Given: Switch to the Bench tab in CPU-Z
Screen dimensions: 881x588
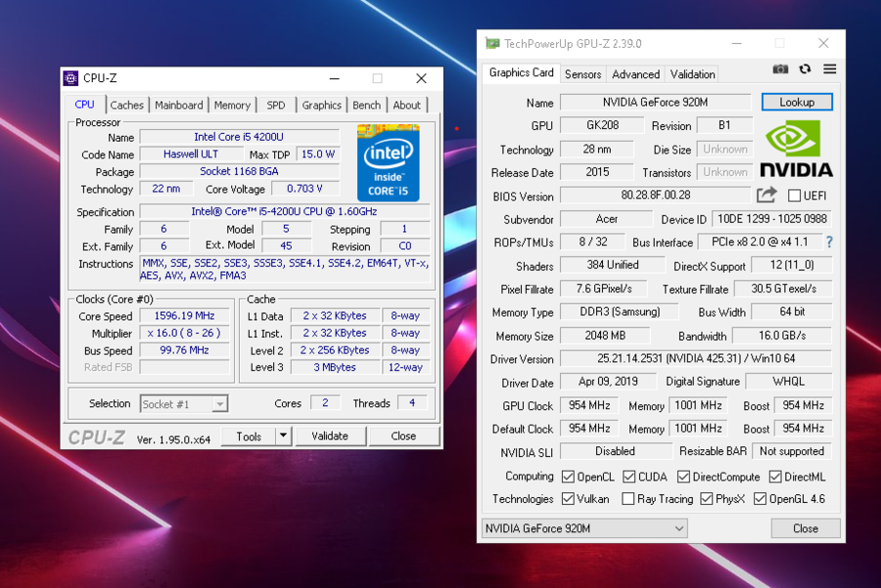Looking at the screenshot, I should tap(366, 105).
